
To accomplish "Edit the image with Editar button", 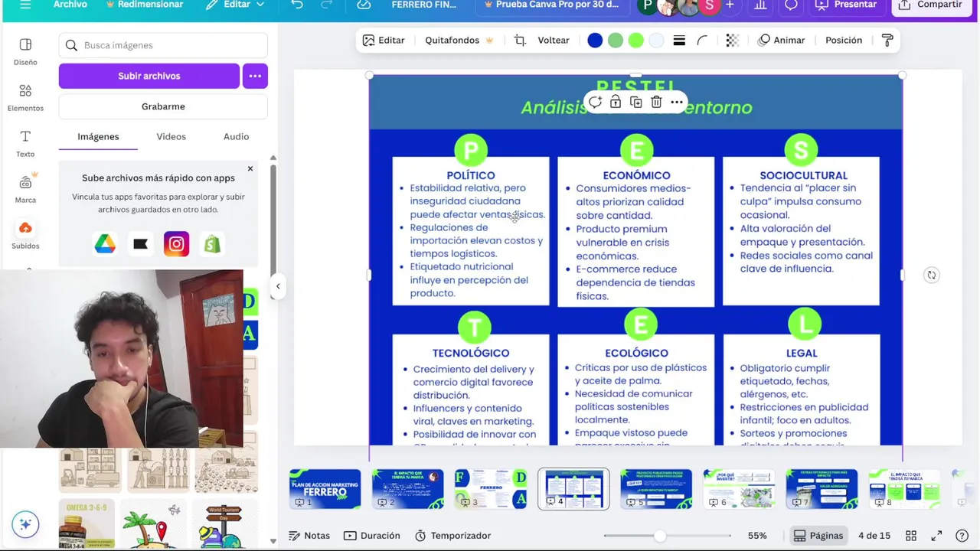I will [384, 40].
